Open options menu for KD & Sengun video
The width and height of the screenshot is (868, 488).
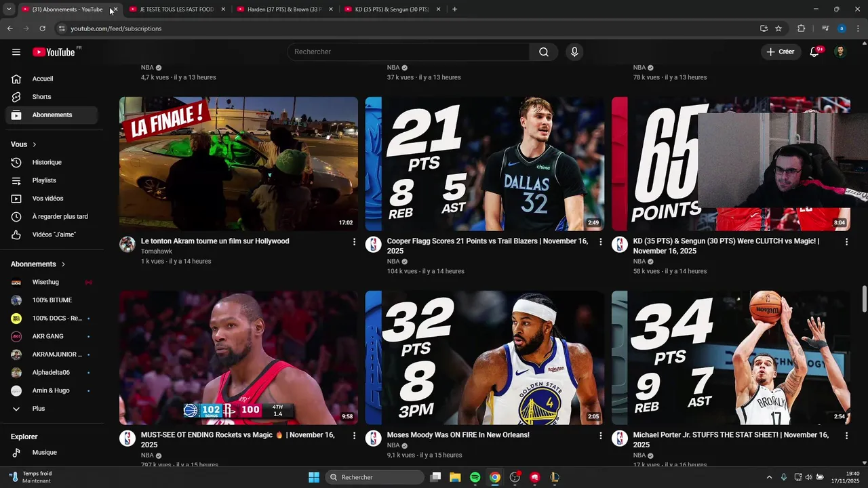[846, 242]
